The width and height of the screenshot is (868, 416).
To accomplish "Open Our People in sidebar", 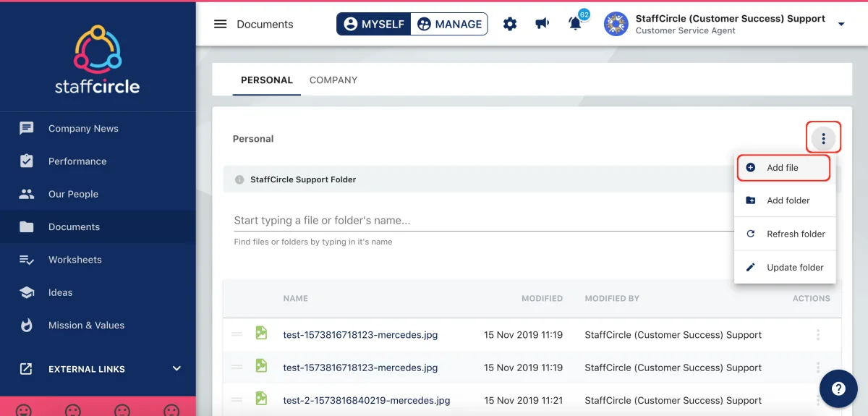I will point(98,194).
